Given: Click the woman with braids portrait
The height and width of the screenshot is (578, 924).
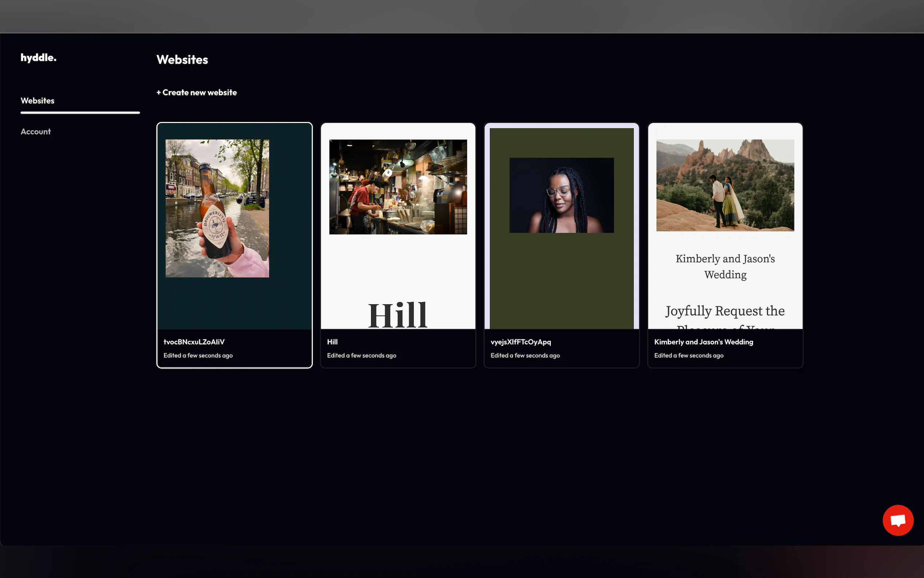Looking at the screenshot, I should pos(561,195).
